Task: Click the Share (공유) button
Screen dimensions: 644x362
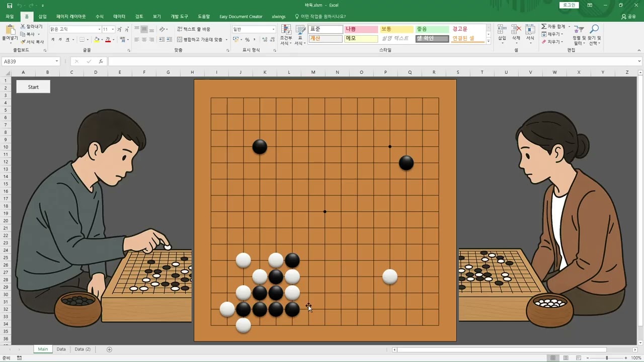Action: 628,17
